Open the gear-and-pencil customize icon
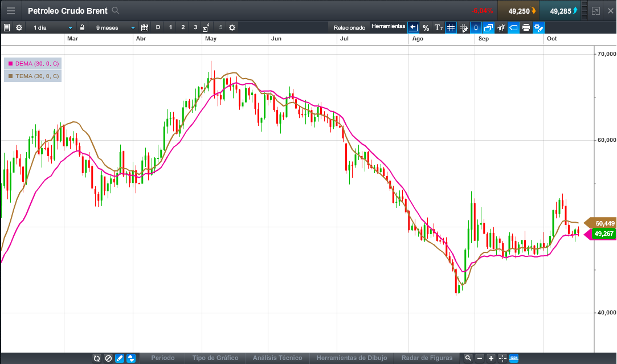Image resolution: width=617 pixels, height=364 pixels. (x=539, y=27)
